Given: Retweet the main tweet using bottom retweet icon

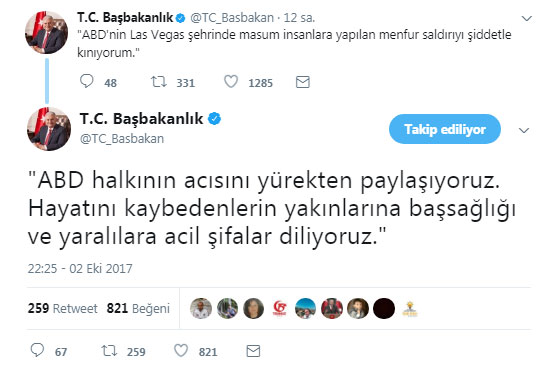Looking at the screenshot, I should click(x=109, y=351).
